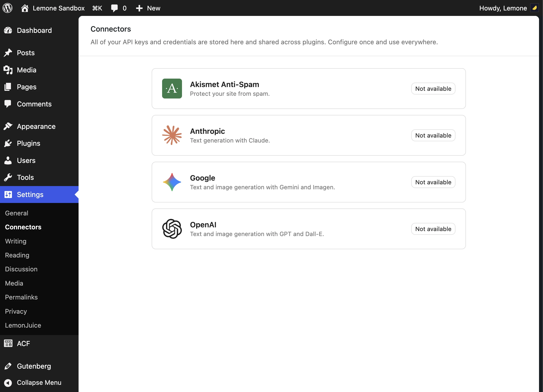Image resolution: width=543 pixels, height=392 pixels.
Task: Click the user avatar beside Howdy, Lemone
Action: pyautogui.click(x=534, y=8)
